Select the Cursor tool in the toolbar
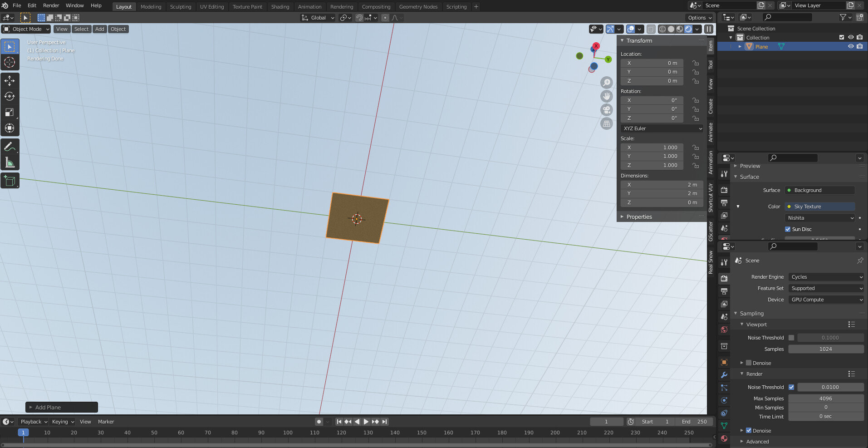Viewport: 868px width, 448px height. [x=10, y=62]
